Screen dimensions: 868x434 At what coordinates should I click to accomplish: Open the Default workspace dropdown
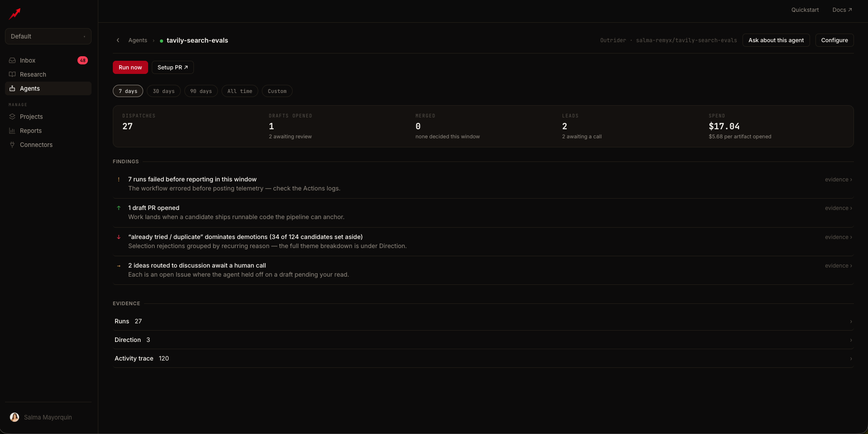pos(48,36)
